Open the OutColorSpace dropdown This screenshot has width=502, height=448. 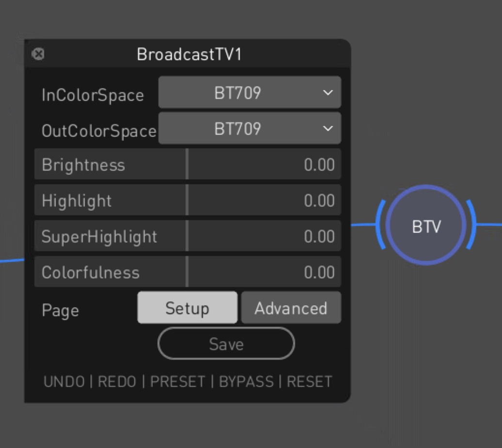[249, 128]
